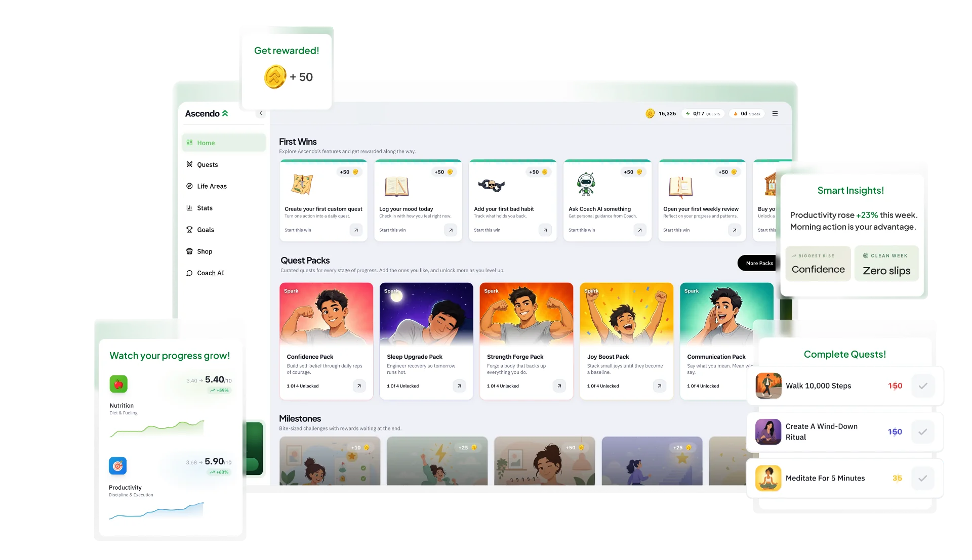Select the Communication Pack cover image

coord(726,314)
